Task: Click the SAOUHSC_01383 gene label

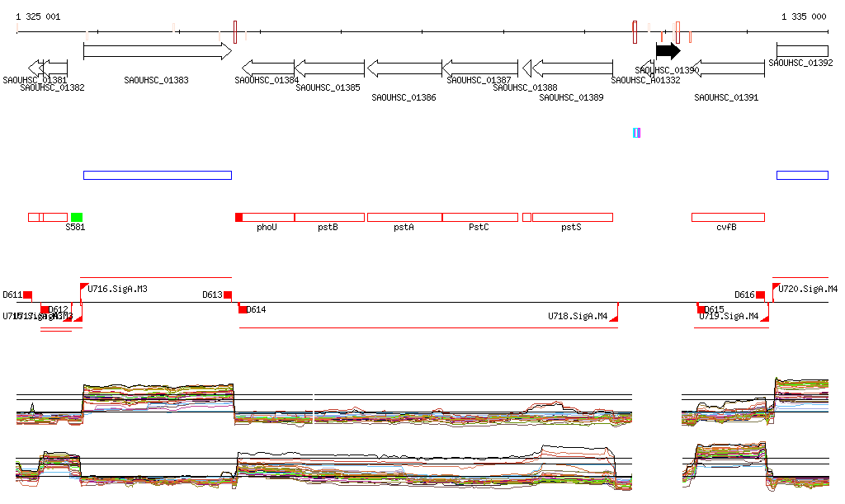Action: click(156, 80)
